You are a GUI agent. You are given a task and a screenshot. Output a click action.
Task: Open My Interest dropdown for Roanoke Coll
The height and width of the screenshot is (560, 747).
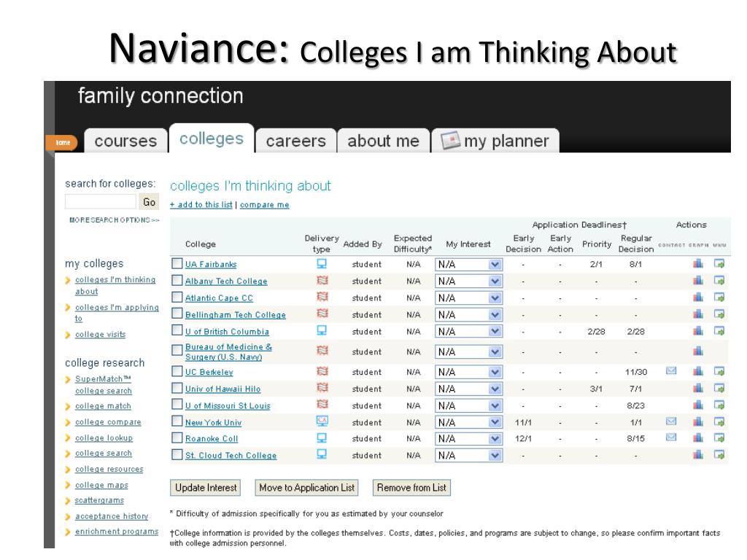(x=469, y=438)
